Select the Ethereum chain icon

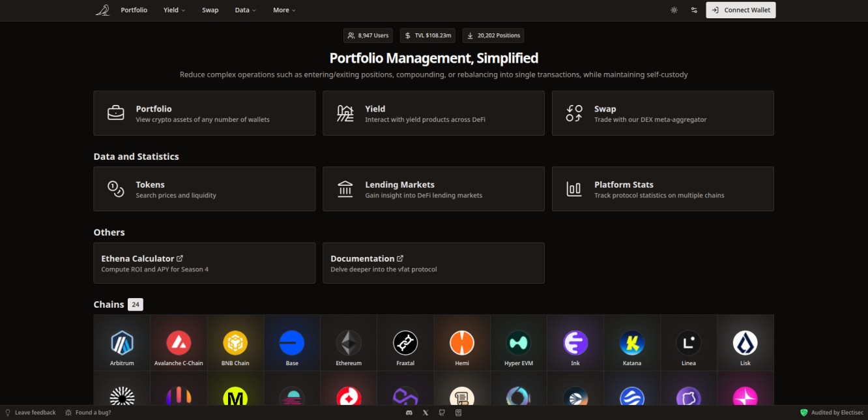click(x=349, y=343)
